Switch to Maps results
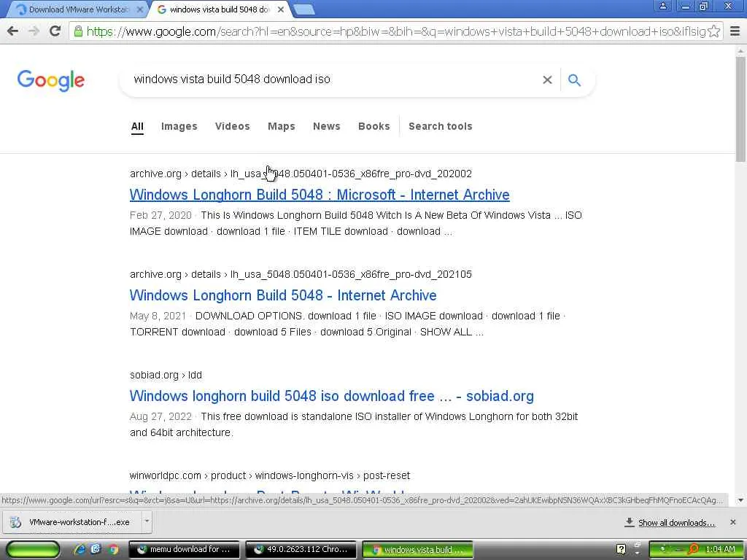This screenshot has height=560, width=747. (x=282, y=127)
